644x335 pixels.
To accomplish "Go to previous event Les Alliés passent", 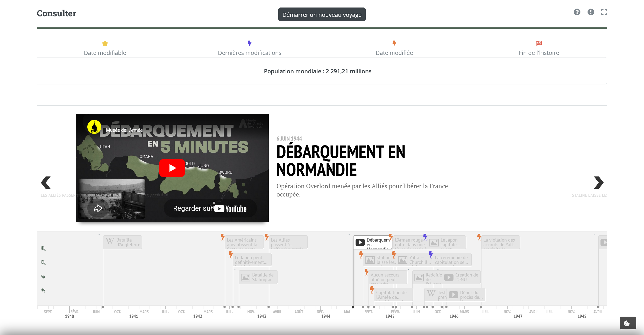I will (x=46, y=183).
